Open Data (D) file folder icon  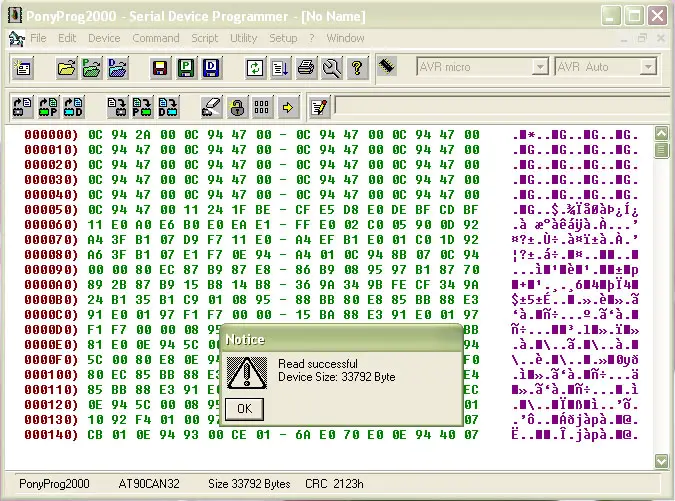[x=117, y=68]
